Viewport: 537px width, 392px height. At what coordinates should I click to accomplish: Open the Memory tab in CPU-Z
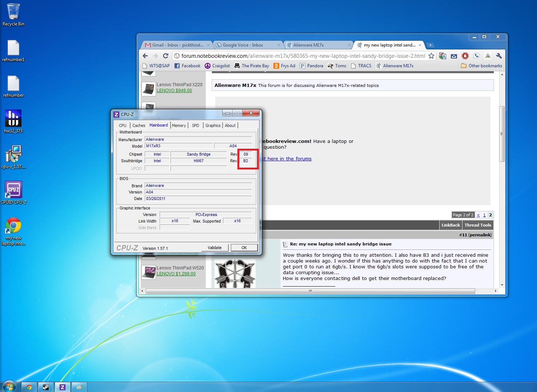coord(179,125)
